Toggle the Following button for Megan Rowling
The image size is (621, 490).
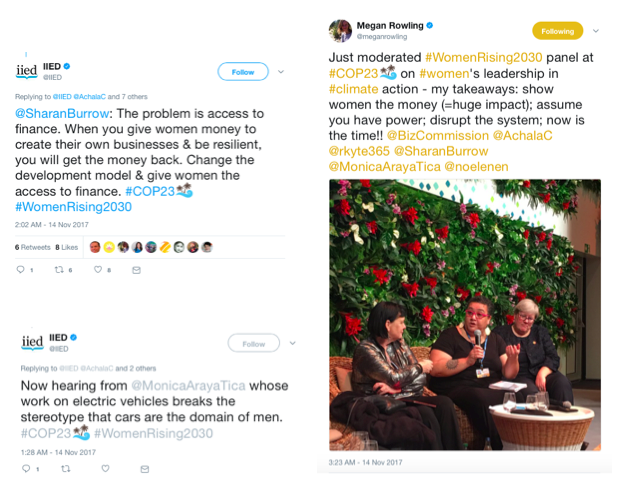click(x=557, y=31)
